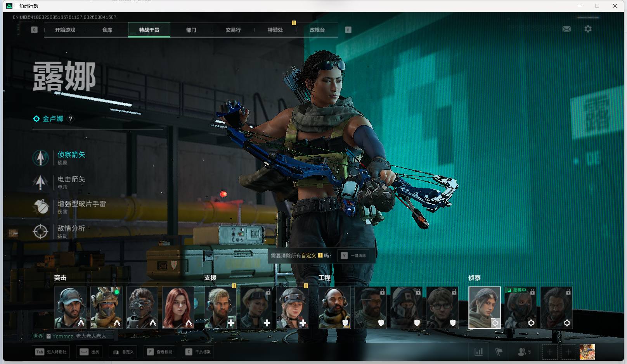Open the mail inbox envelope icon
The image size is (627, 364).
[x=566, y=29]
